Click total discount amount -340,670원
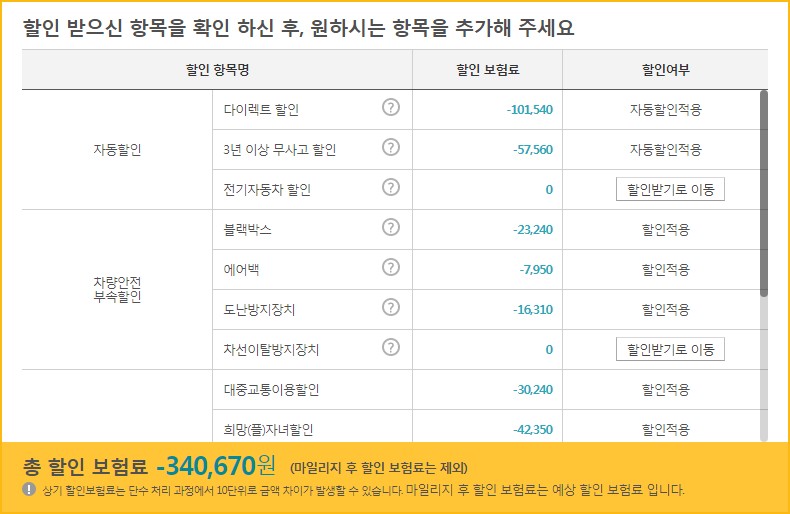The image size is (790, 514). pos(216,466)
